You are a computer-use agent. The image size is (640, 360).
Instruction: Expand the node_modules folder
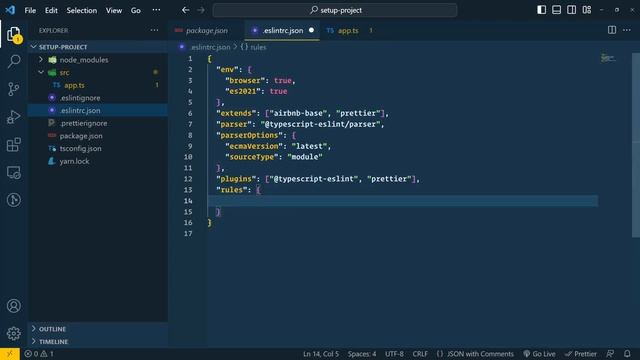tap(98, 60)
